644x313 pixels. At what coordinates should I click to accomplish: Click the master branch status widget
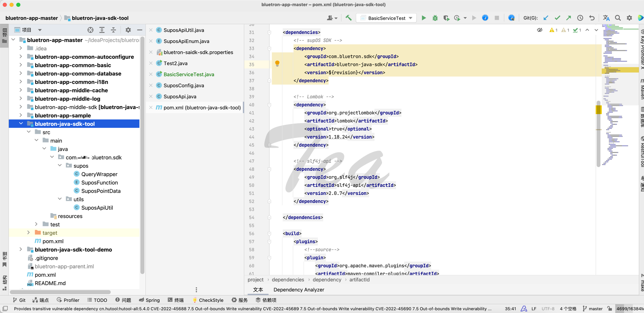point(592,309)
